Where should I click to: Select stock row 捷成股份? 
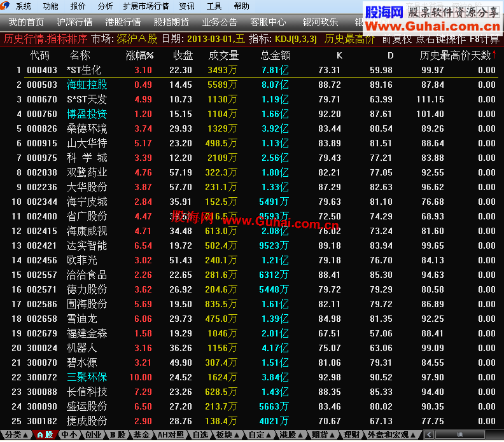pos(252,421)
